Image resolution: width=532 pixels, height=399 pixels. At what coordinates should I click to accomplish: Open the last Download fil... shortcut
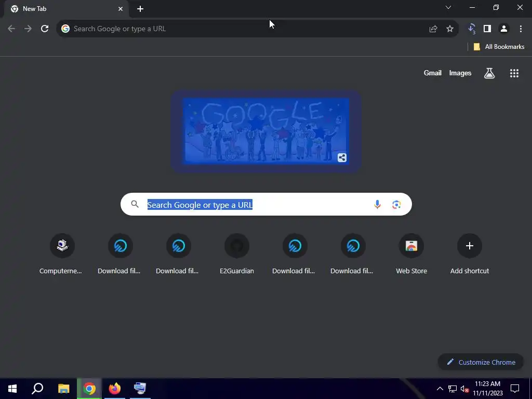(353, 255)
